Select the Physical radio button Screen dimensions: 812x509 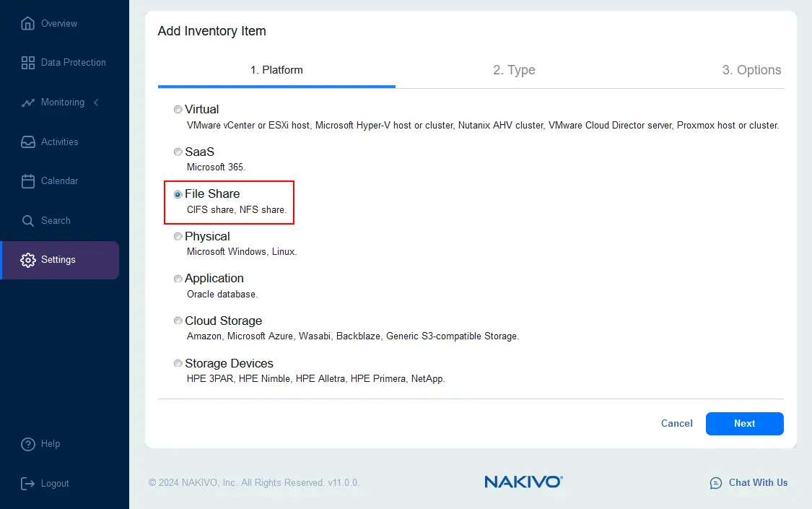point(178,237)
